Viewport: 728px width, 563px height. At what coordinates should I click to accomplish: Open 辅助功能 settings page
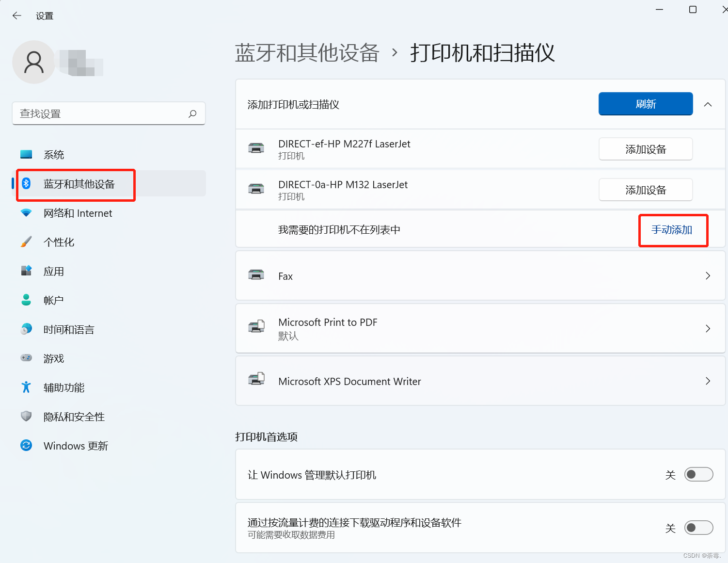pos(109,387)
